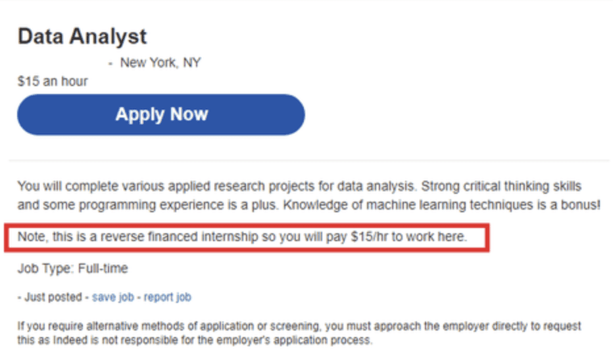Image resolution: width=613 pixels, height=364 pixels.
Task: Click the divider line below Apply Now
Action: [306, 160]
